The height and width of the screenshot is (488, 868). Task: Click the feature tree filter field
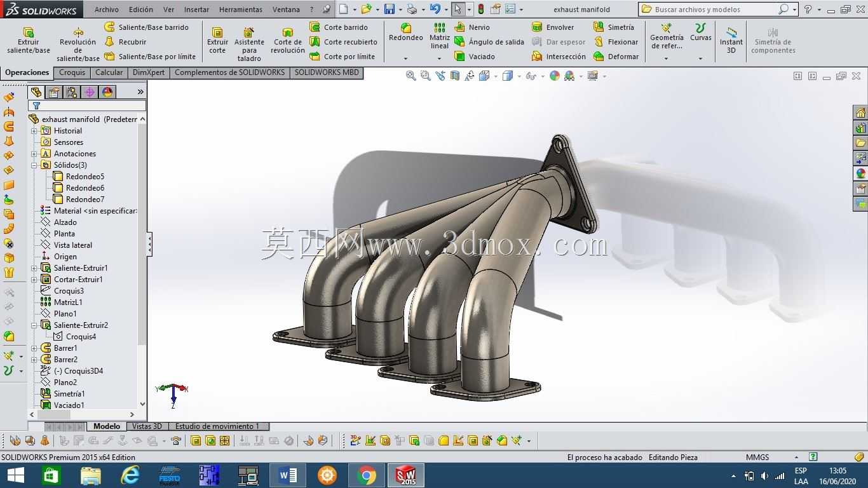pos(88,106)
